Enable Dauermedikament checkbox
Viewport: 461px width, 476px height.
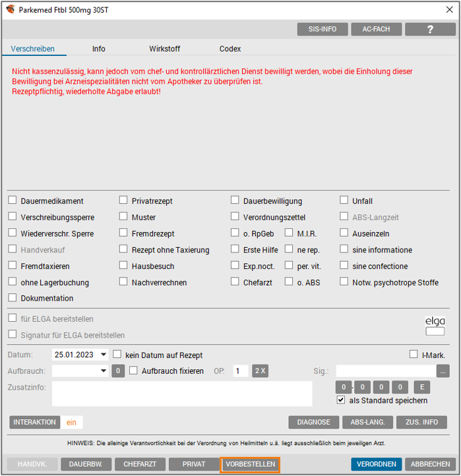tap(12, 200)
